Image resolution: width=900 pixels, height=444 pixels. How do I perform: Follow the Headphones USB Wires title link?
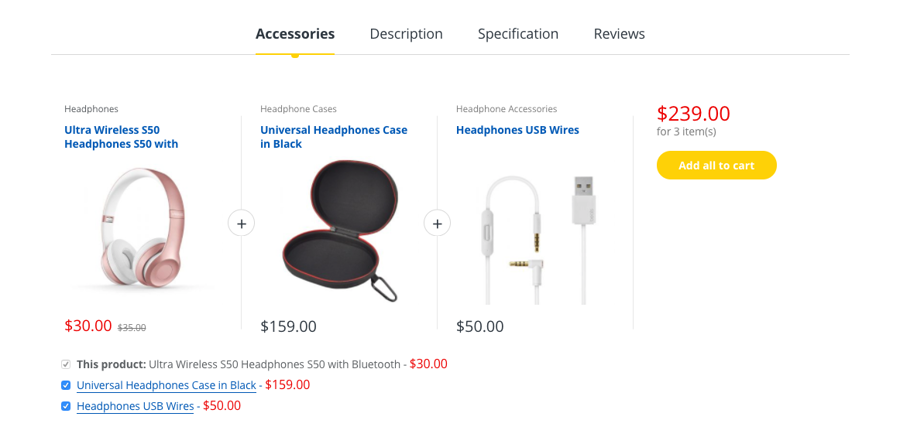point(517,130)
